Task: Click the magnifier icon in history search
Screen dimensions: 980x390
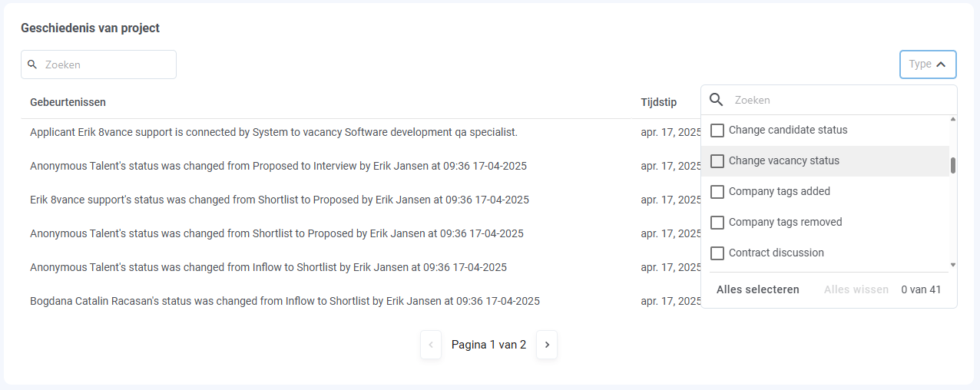Action: click(x=32, y=64)
